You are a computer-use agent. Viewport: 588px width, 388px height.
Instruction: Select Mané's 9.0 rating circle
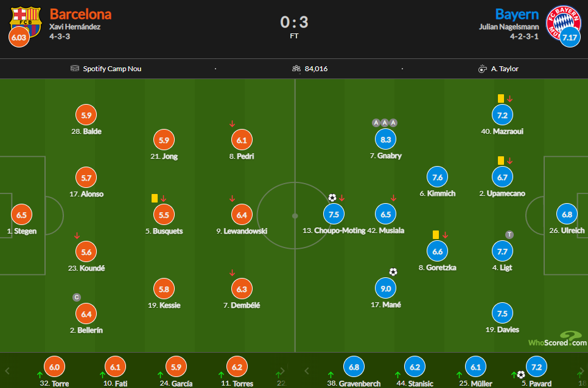(x=385, y=288)
